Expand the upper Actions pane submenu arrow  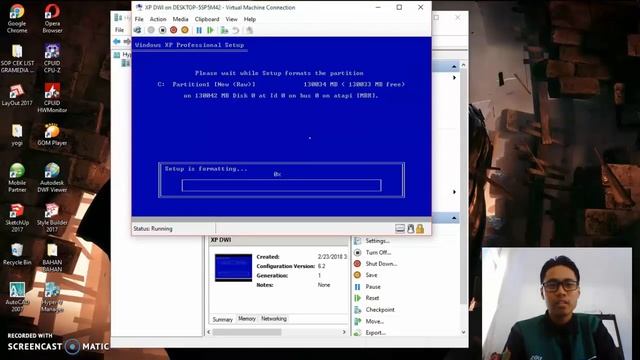pyautogui.click(x=454, y=78)
